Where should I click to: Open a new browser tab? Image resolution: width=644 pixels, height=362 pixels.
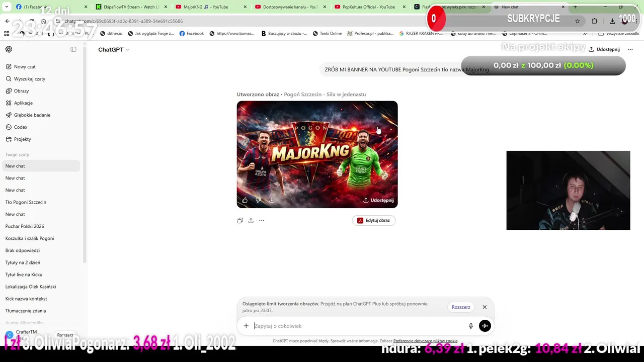point(575,7)
